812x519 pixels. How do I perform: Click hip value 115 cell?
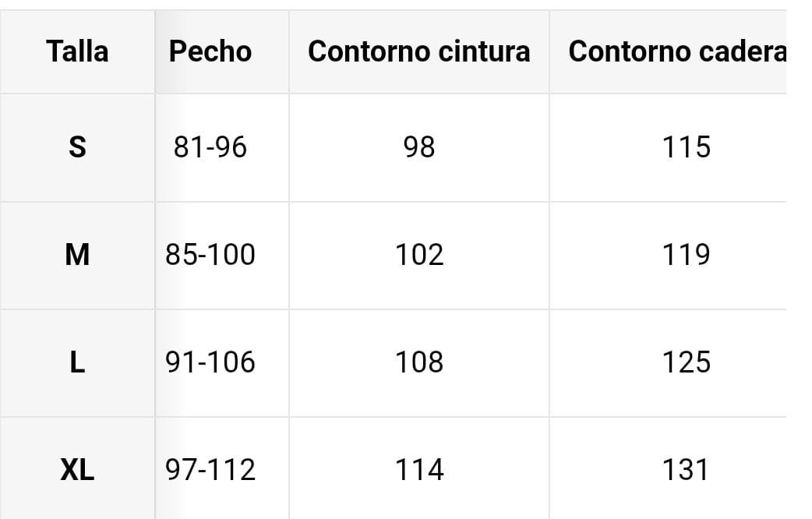point(686,147)
